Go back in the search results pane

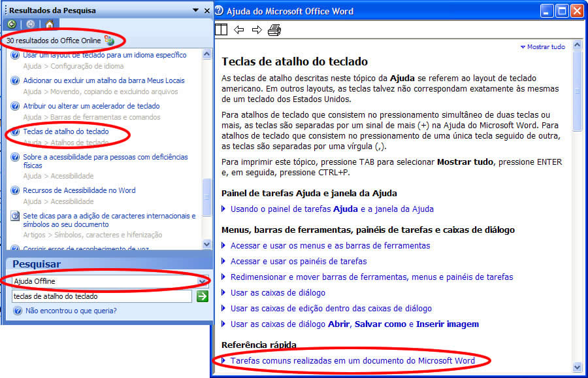coord(12,24)
